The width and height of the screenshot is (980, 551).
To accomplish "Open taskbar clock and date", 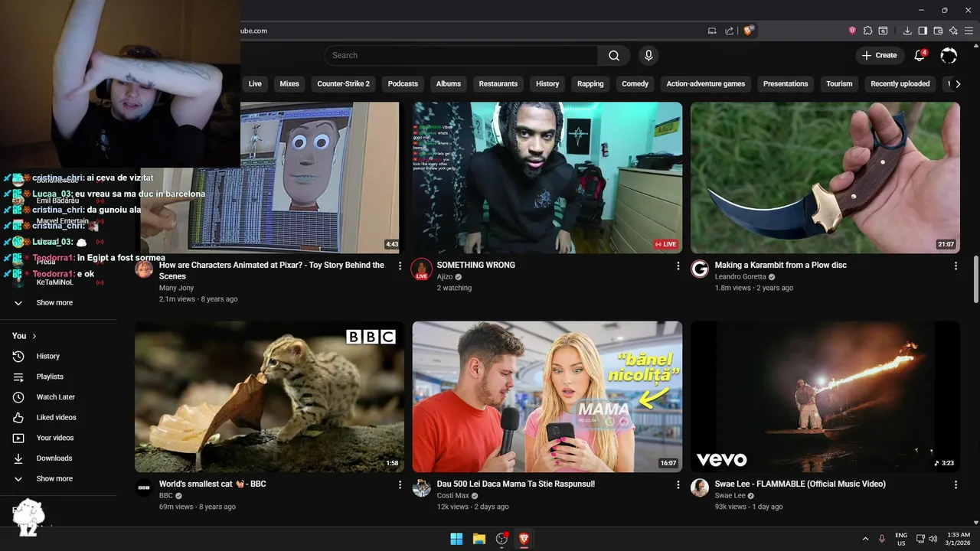I will pyautogui.click(x=958, y=539).
